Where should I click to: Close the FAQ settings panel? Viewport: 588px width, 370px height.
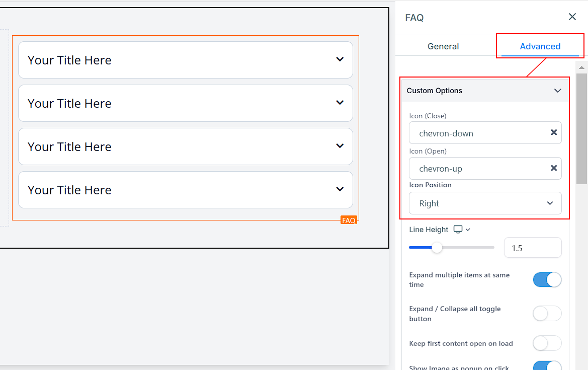[x=572, y=17]
